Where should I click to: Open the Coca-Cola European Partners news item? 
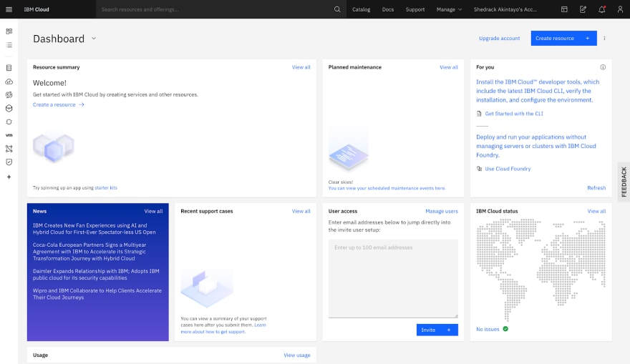click(x=89, y=252)
